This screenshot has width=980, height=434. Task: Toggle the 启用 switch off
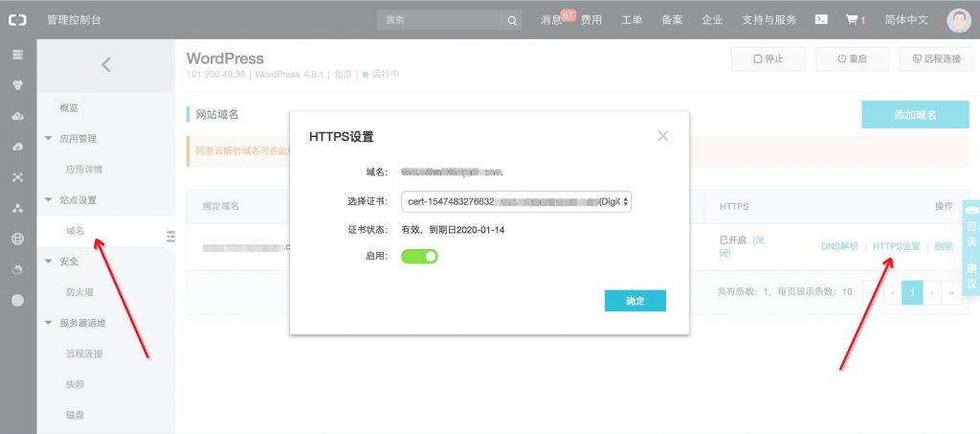419,257
